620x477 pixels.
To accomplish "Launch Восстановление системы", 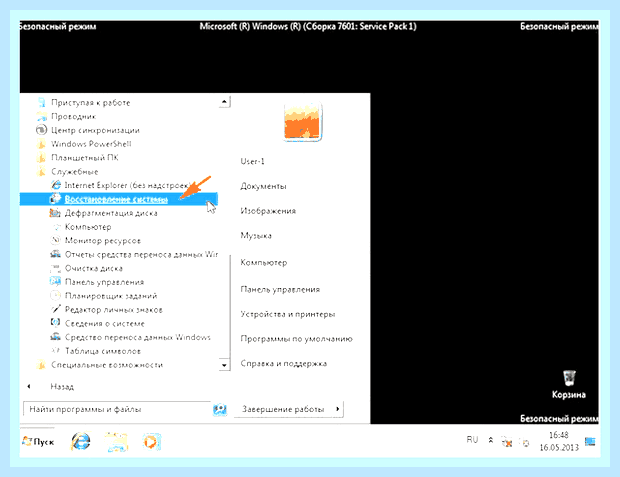I will pos(119,199).
